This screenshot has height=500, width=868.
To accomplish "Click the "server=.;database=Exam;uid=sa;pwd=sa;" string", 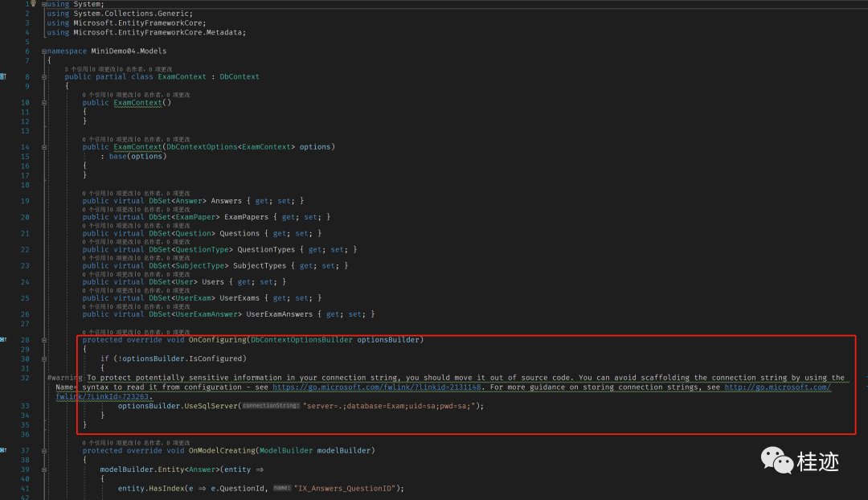I will (389, 406).
